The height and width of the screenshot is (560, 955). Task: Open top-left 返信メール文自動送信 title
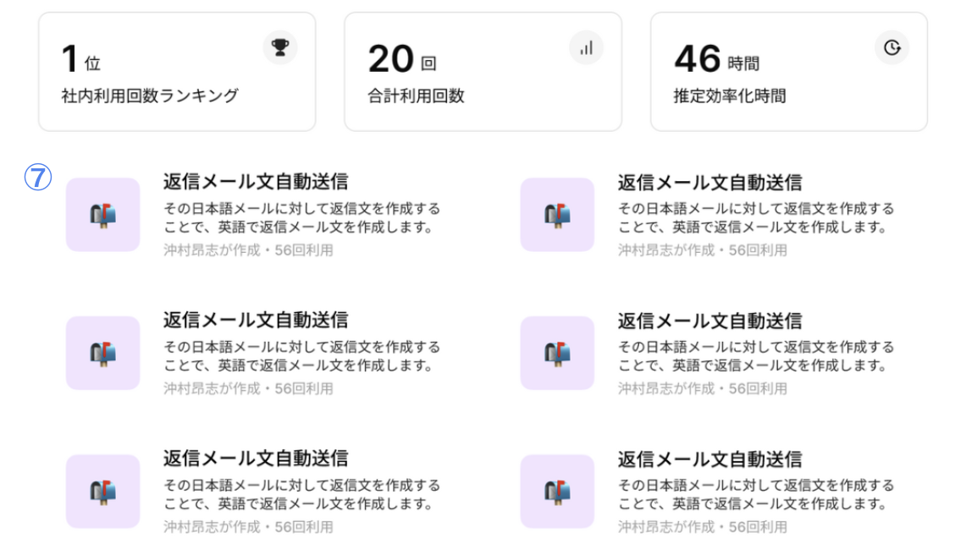(256, 182)
